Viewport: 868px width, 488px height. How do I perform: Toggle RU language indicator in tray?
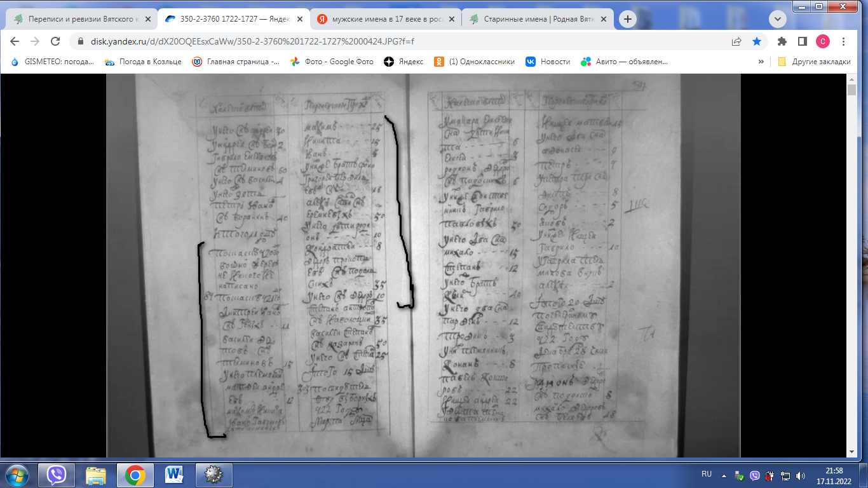pos(706,475)
